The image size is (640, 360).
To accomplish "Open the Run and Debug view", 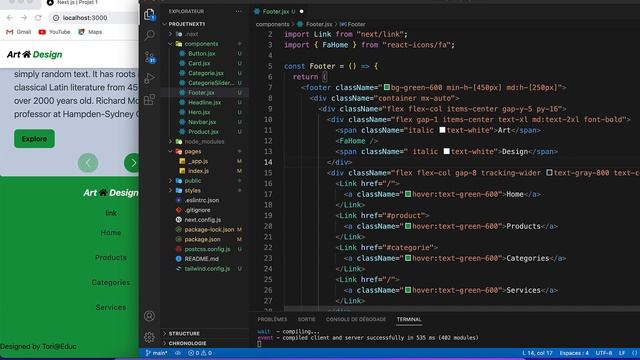I will 149,78.
